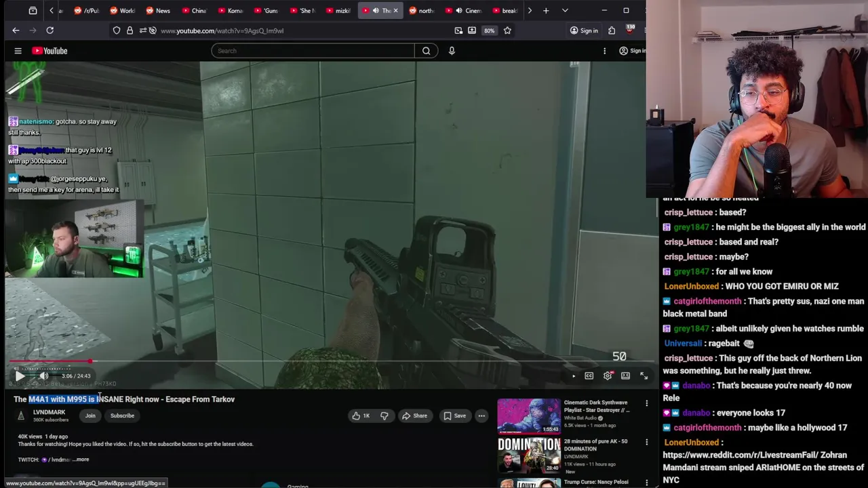
Task: Open Trump Curse: Nancy Pelosi video title
Action: tap(597, 482)
